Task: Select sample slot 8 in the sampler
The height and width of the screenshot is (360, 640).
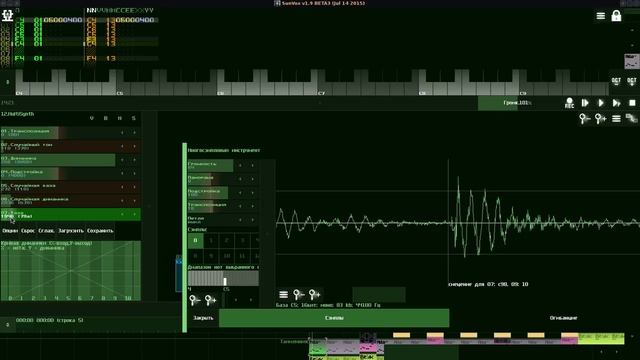Action: 196,256
